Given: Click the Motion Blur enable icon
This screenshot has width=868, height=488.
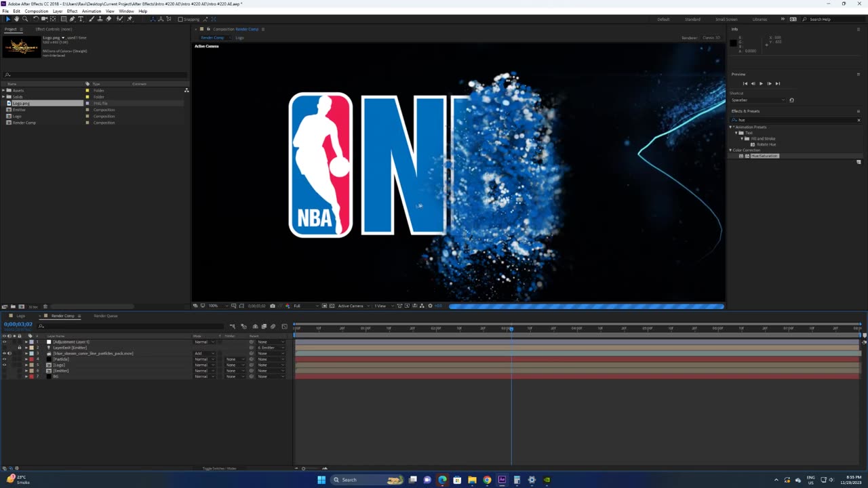Looking at the screenshot, I should click(x=273, y=327).
